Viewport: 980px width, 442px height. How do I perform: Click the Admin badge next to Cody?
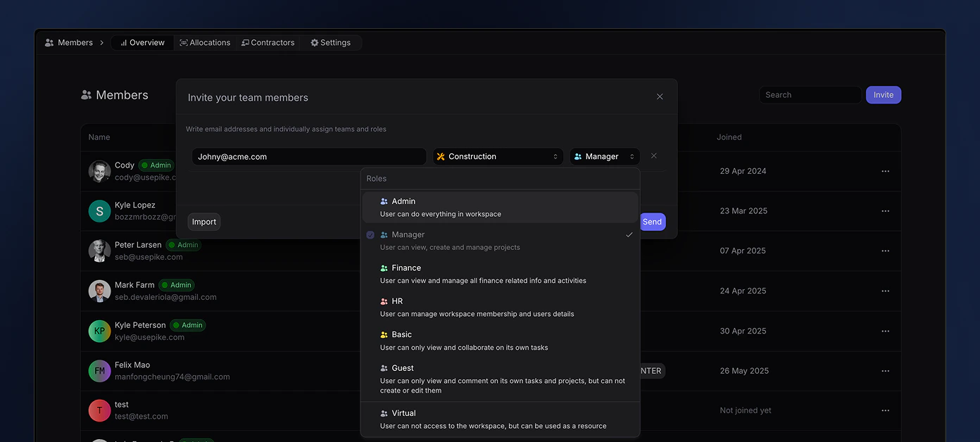[x=156, y=165]
